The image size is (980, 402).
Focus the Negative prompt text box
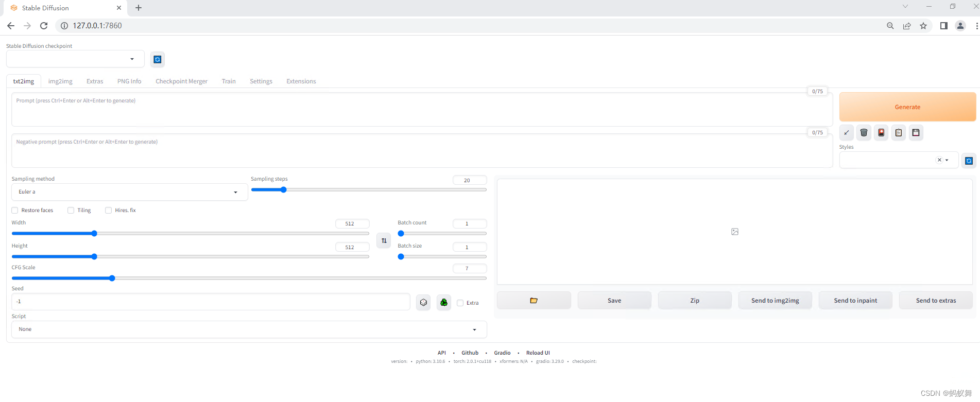coord(422,151)
